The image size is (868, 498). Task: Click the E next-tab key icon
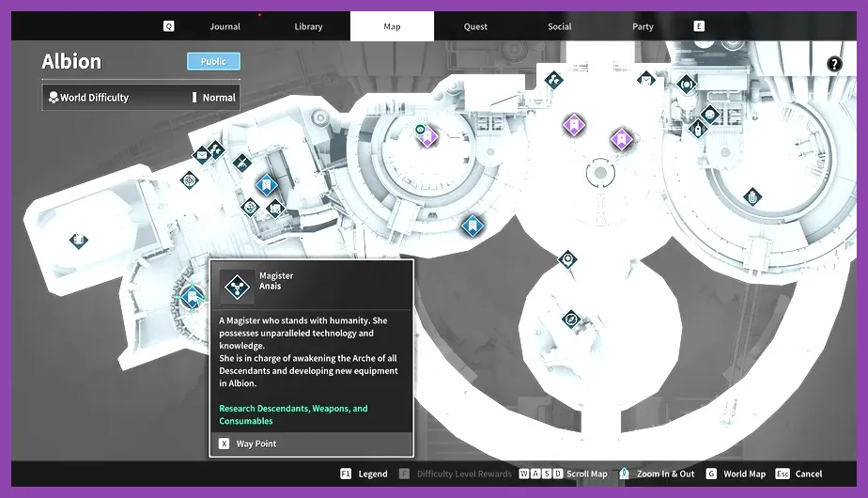click(x=699, y=26)
